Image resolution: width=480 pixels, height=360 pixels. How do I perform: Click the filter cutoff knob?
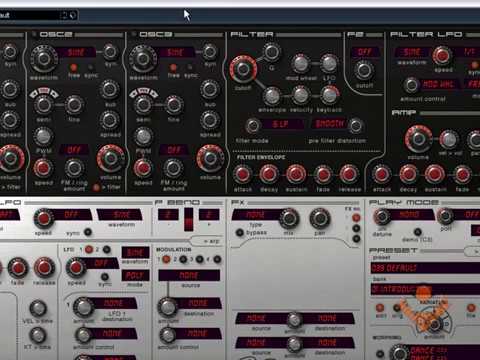click(243, 69)
